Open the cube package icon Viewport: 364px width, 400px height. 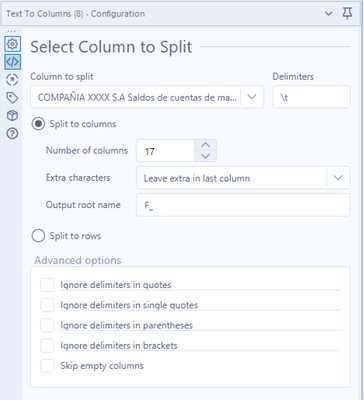pos(12,116)
